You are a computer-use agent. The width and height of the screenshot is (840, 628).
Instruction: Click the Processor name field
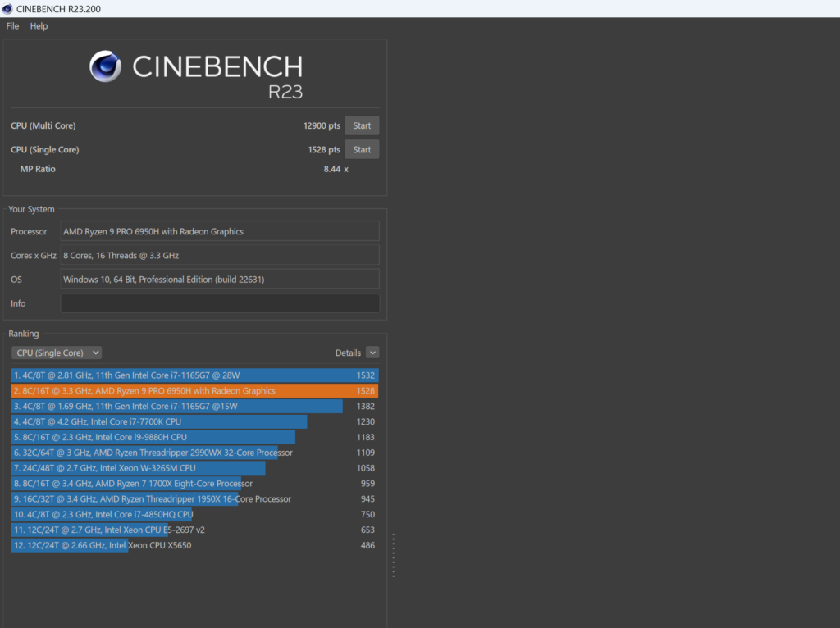[x=220, y=231]
